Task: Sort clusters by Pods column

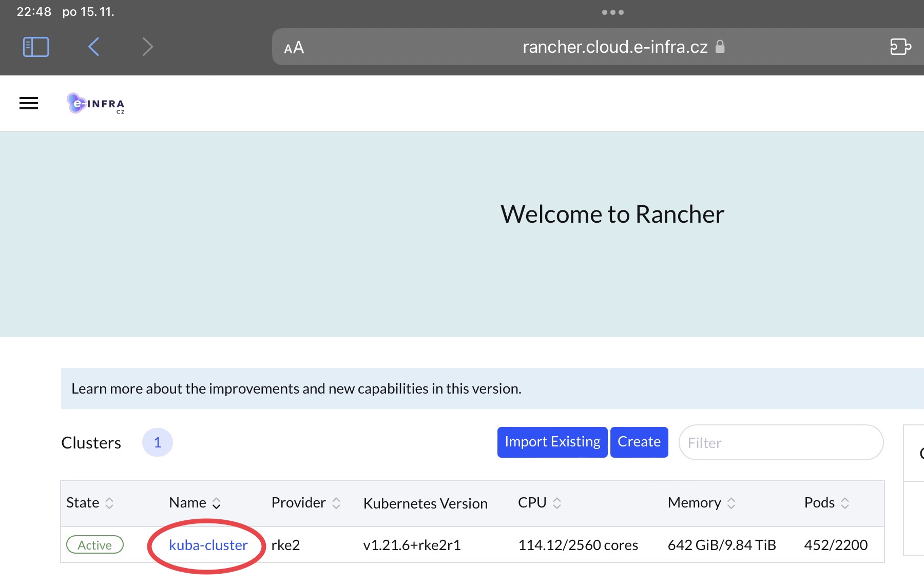Action: click(x=827, y=503)
